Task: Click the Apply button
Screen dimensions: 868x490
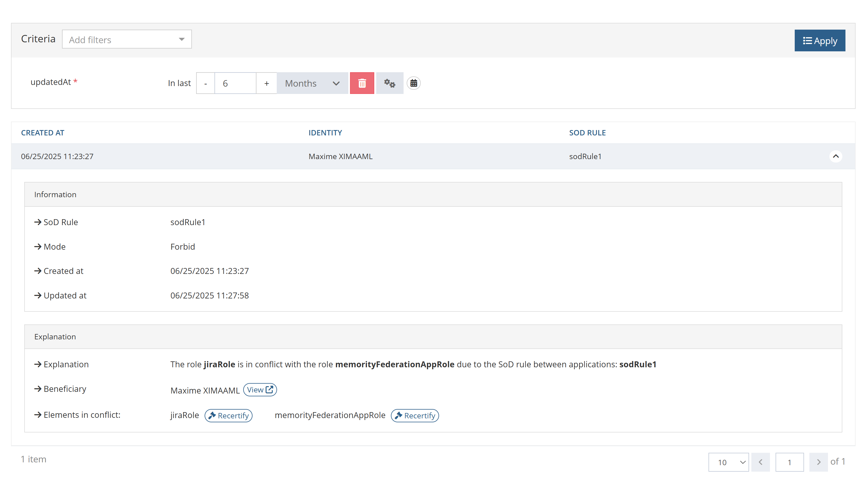Action: pos(820,40)
